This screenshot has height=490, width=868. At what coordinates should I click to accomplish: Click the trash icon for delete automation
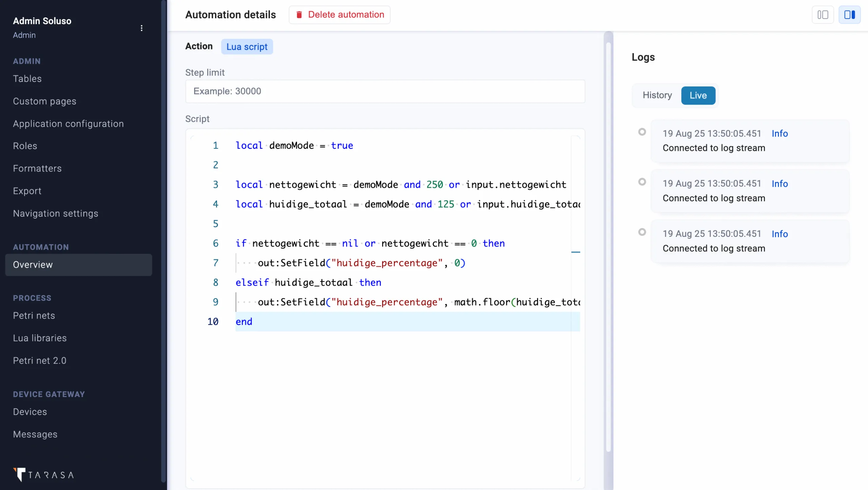point(299,15)
